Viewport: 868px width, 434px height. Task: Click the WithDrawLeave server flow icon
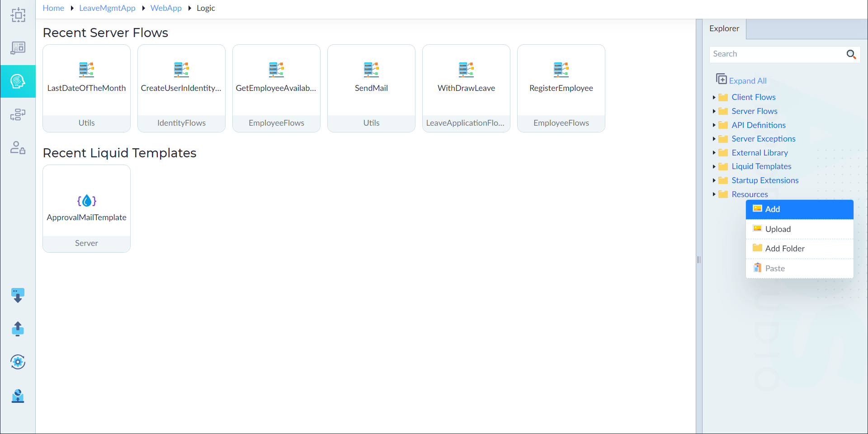point(467,70)
